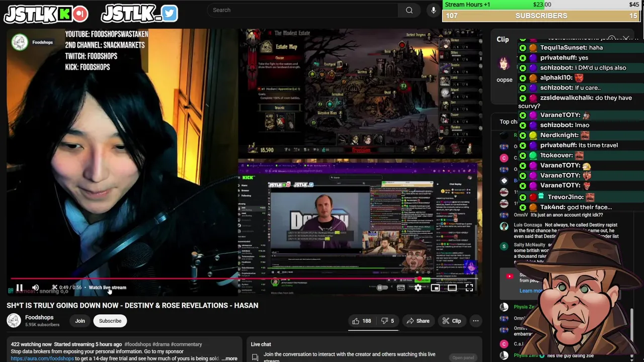The width and height of the screenshot is (644, 362).
Task: Click the Clip panel heading
Action: coord(503,39)
